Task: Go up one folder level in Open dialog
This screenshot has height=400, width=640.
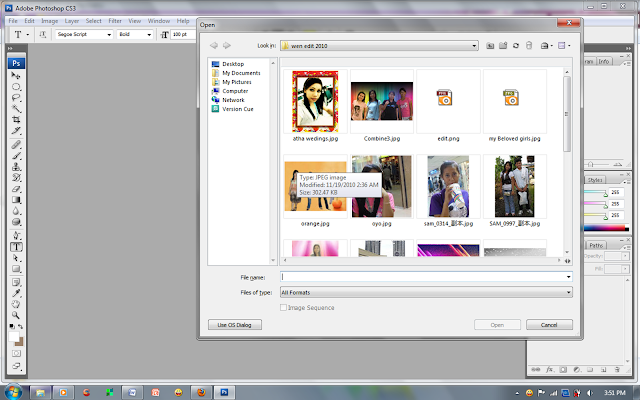Action: [x=490, y=46]
